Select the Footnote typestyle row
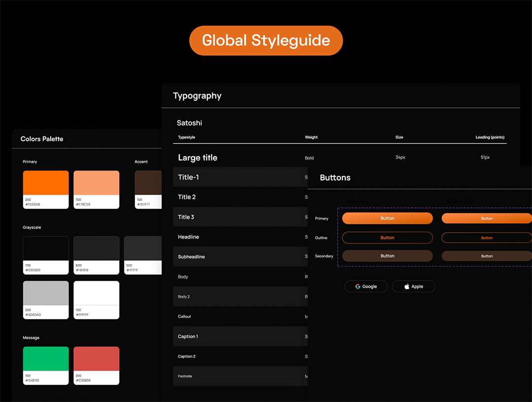This screenshot has height=402, width=532. (185, 376)
